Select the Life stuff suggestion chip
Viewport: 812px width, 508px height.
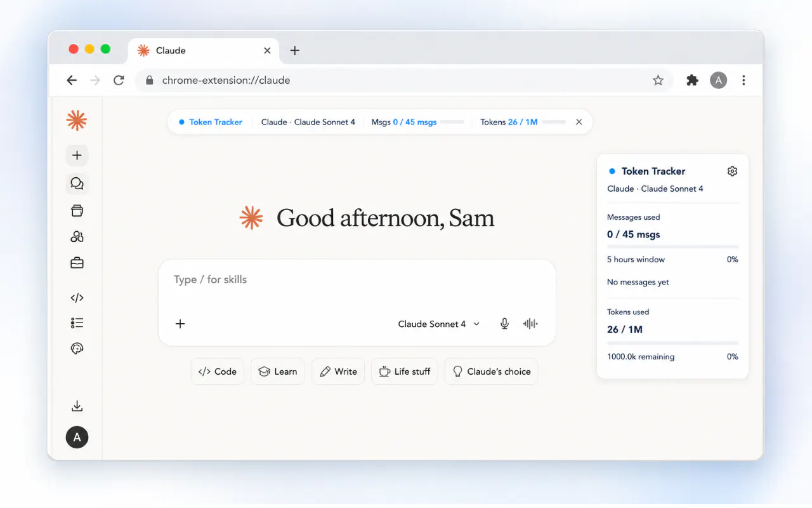click(x=405, y=371)
